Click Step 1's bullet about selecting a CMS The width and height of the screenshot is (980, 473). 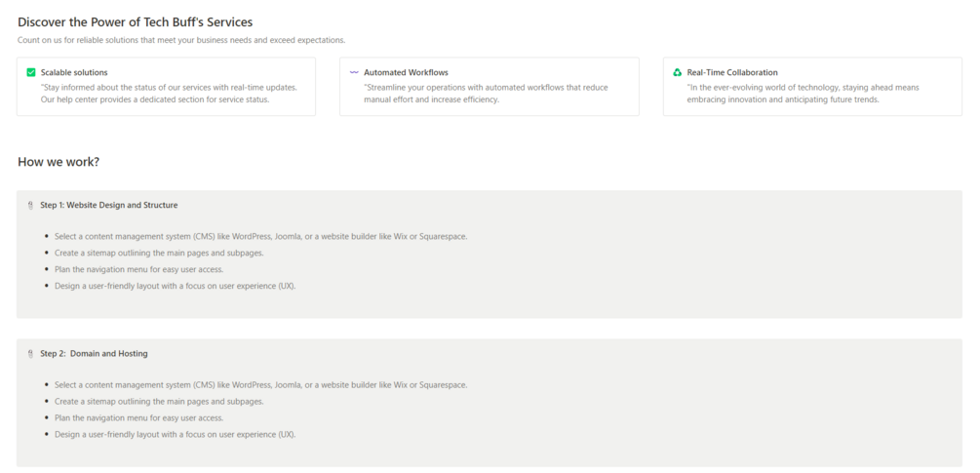point(260,236)
